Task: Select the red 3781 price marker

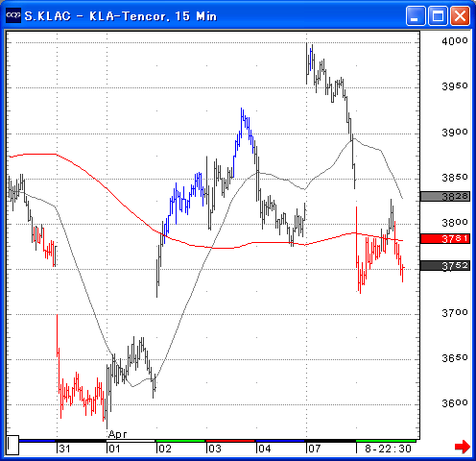Action: coord(445,238)
